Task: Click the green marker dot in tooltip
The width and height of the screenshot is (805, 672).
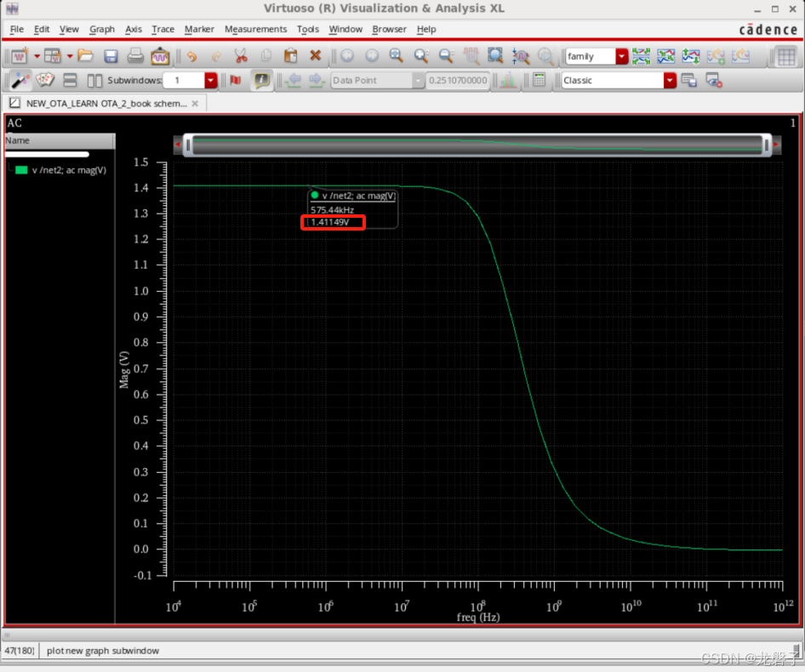Action: point(315,195)
